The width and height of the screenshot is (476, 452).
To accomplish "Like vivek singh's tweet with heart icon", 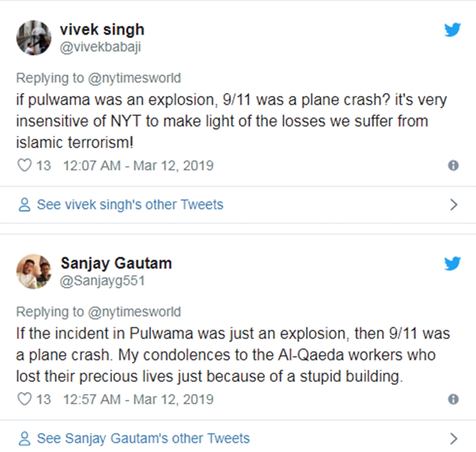I will [x=24, y=166].
